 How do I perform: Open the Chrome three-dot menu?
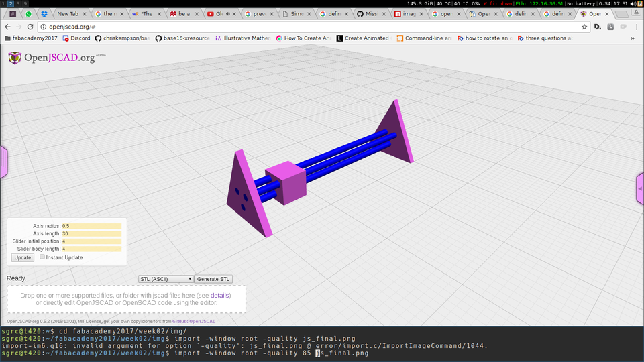click(636, 27)
